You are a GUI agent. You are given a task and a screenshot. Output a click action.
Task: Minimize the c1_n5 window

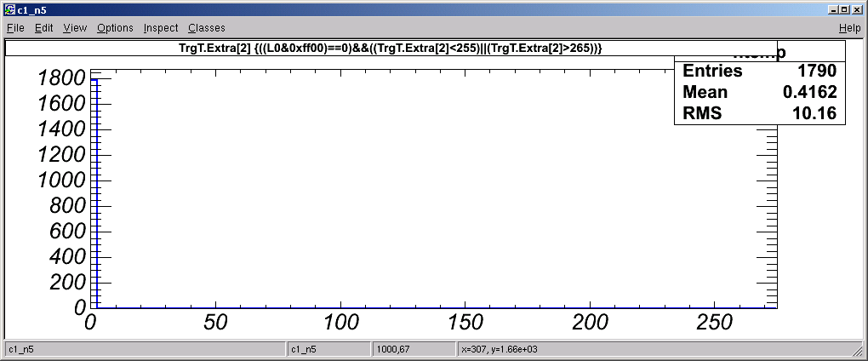click(834, 10)
